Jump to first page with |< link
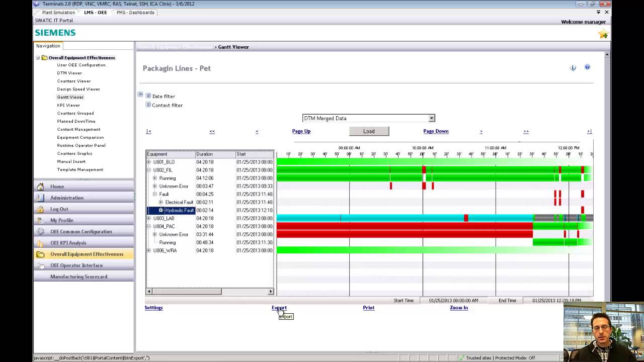 click(148, 131)
